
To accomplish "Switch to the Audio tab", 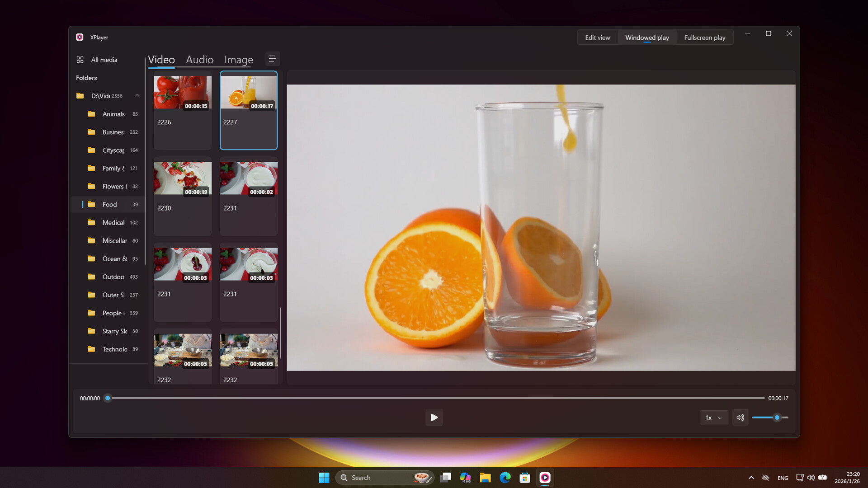I will pyautogui.click(x=199, y=60).
